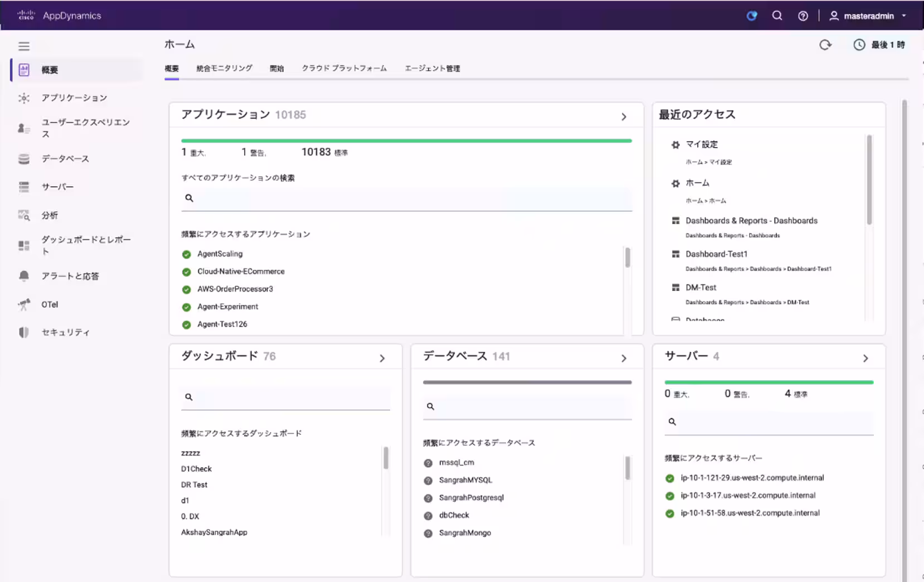
Task: Open the masteradmin user dropdown
Action: [x=868, y=16]
